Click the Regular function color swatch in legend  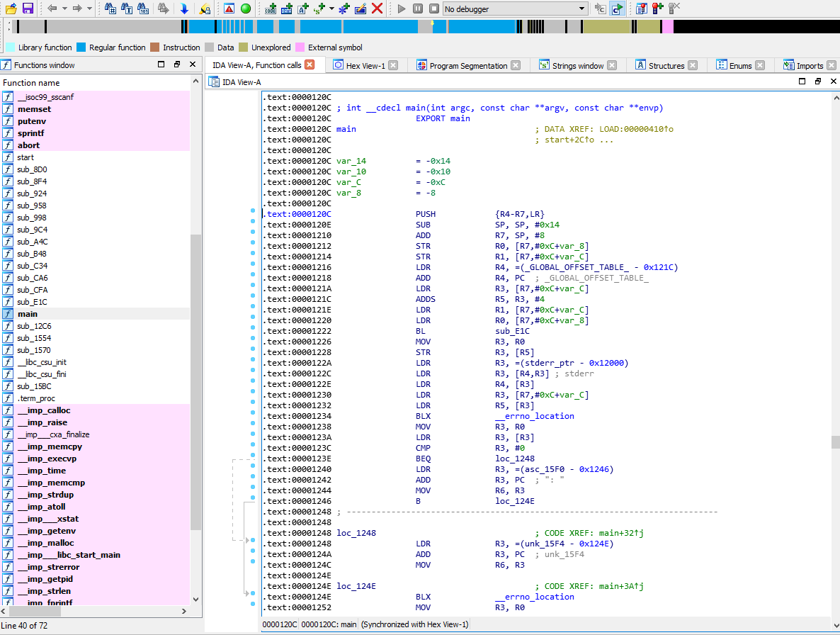point(81,47)
